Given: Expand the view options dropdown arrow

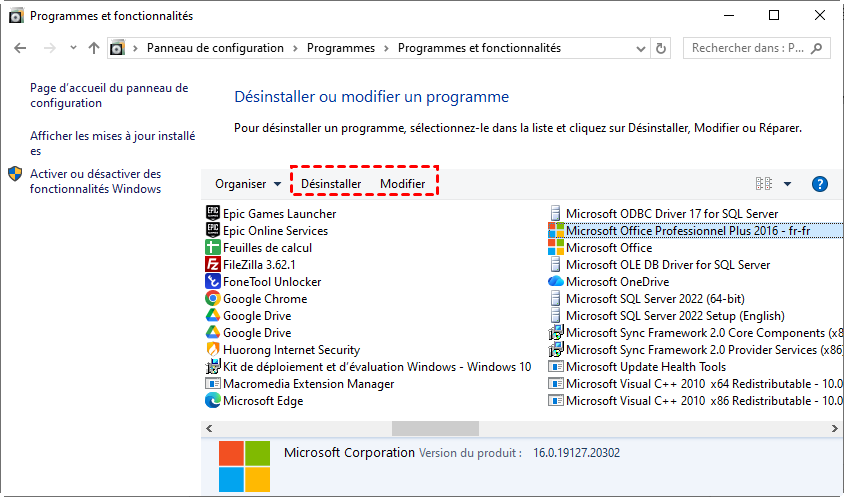Looking at the screenshot, I should coord(787,184).
